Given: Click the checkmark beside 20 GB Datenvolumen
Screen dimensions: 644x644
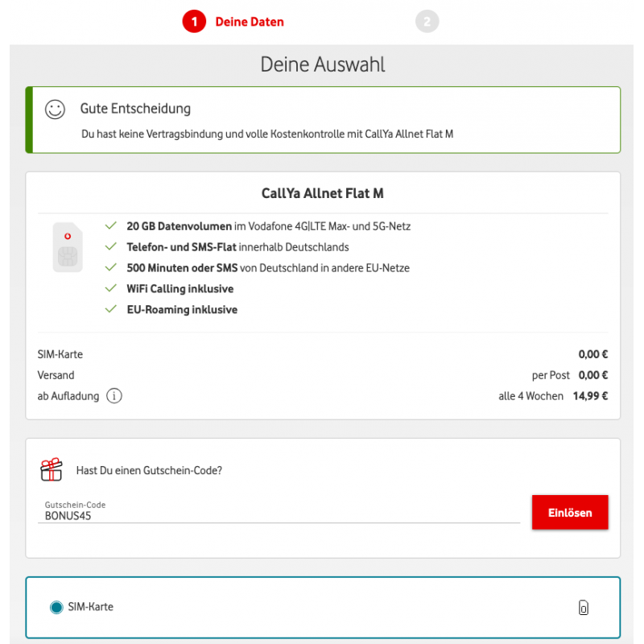Looking at the screenshot, I should point(111,226).
